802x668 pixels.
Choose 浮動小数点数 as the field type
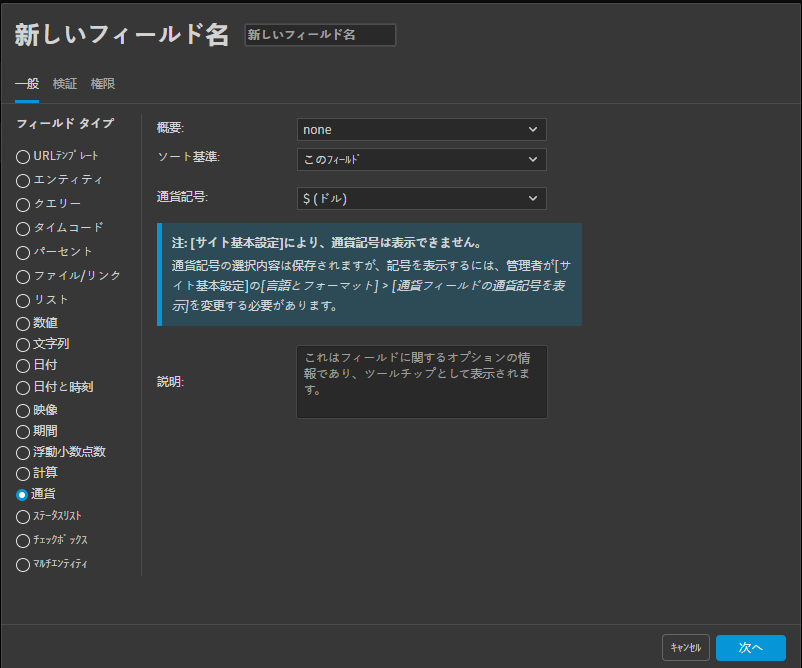click(21, 452)
